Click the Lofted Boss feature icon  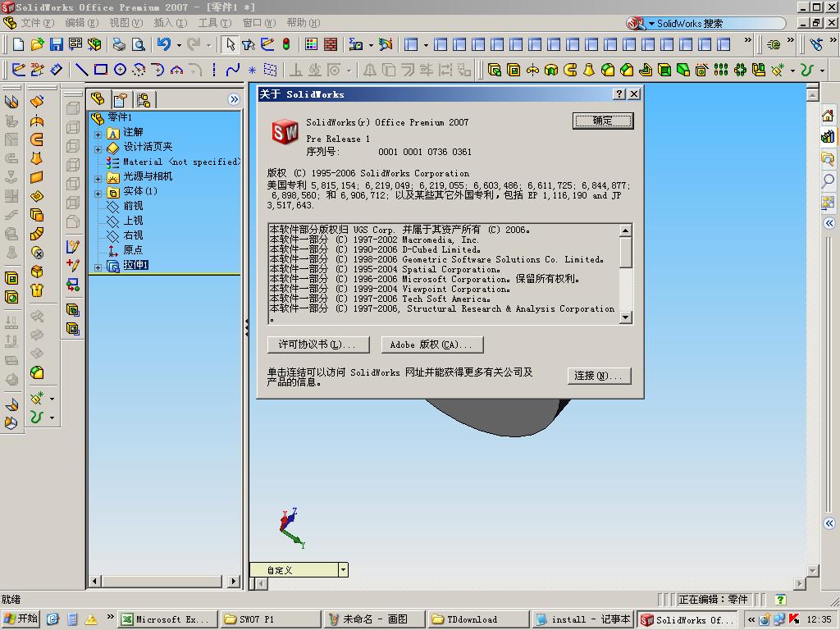coord(589,70)
